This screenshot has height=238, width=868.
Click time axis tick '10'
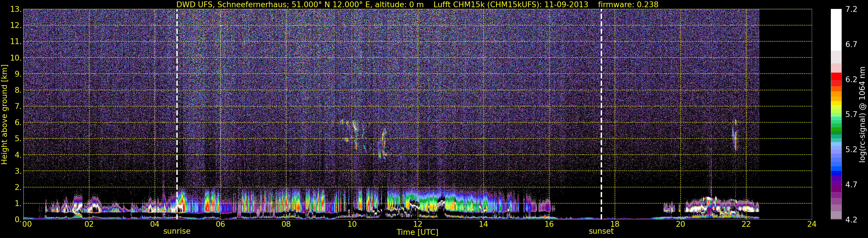point(352,224)
